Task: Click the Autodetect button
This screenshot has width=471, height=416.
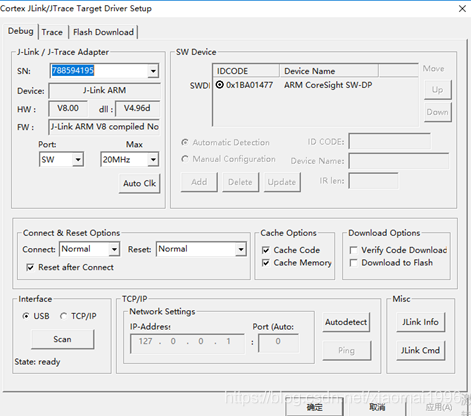Action: 346,322
